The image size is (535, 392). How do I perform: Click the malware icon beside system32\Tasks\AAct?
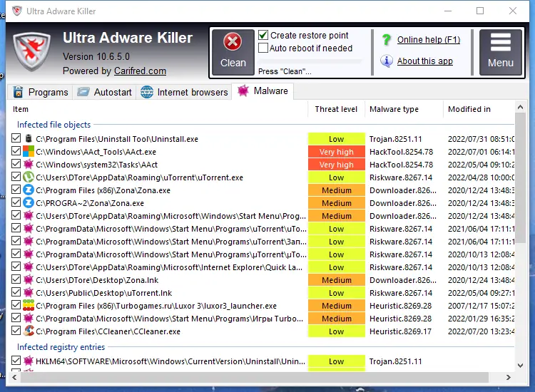point(29,165)
